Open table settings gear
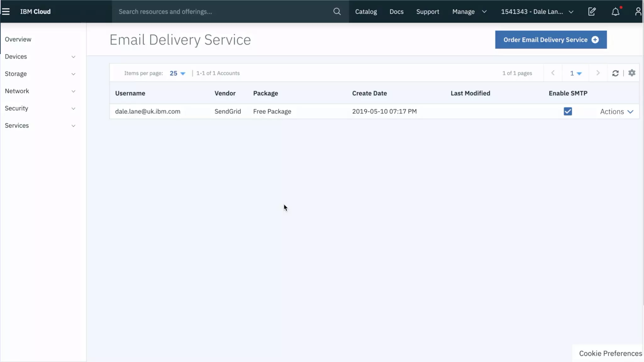Screen dimensions: 644x362 [x=632, y=73]
